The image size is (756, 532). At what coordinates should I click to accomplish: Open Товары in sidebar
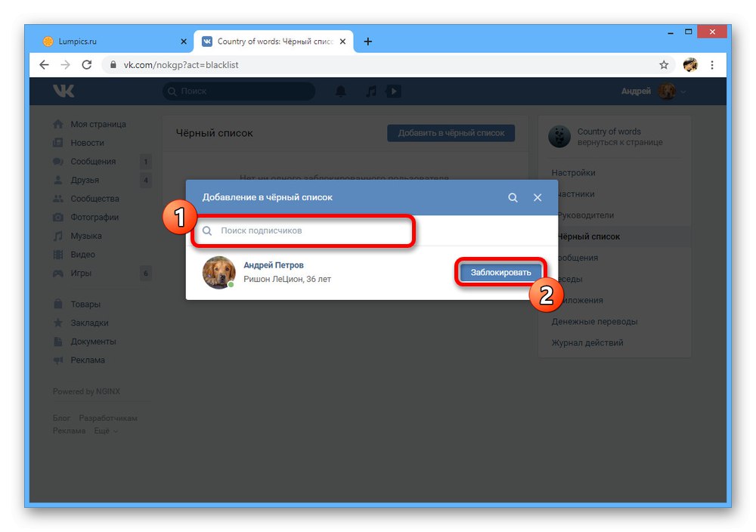tap(85, 305)
